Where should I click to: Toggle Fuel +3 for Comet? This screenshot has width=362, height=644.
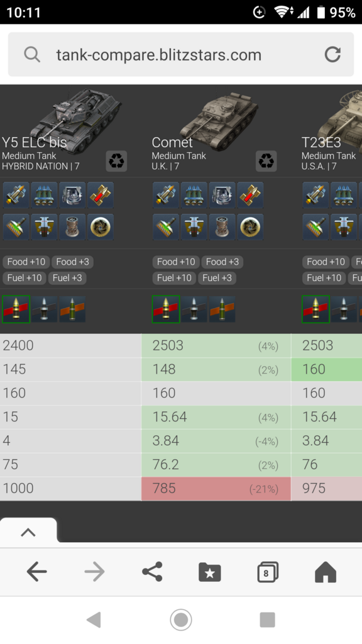point(217,277)
